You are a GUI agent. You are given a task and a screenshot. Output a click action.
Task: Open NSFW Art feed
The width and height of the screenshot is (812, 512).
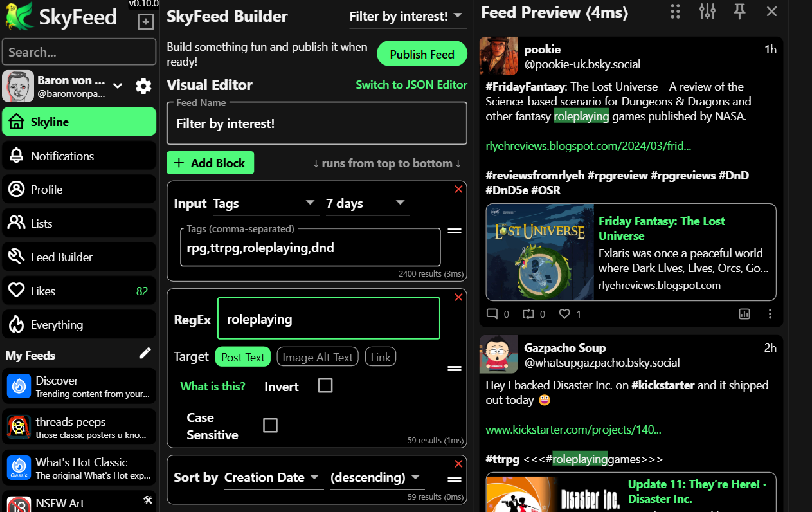pos(79,502)
